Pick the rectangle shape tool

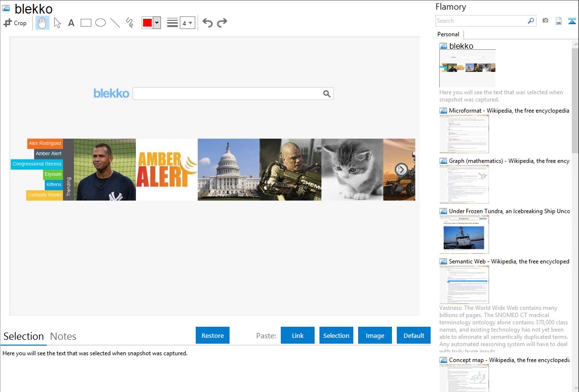(x=86, y=23)
